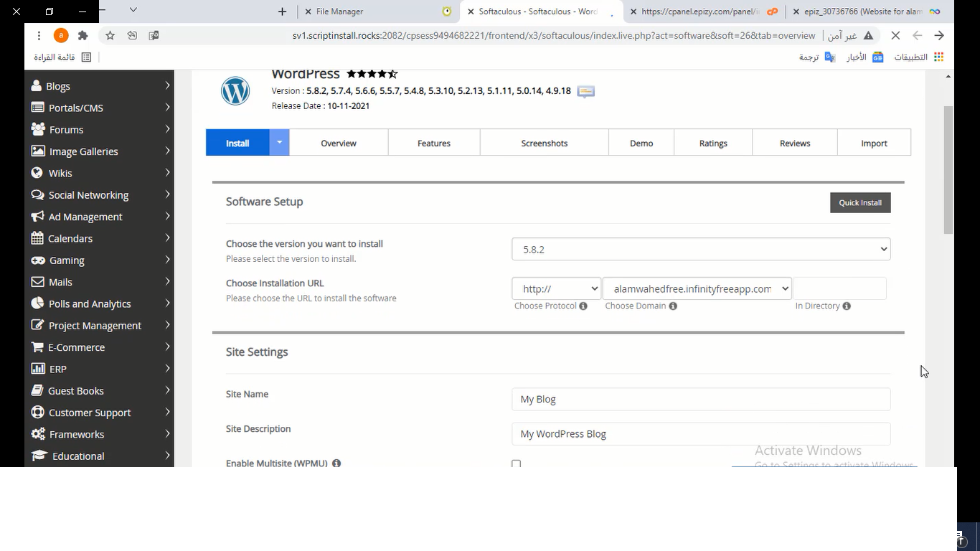The height and width of the screenshot is (551, 980).
Task: Enable the Multisite (WPMU) checkbox
Action: click(x=516, y=464)
